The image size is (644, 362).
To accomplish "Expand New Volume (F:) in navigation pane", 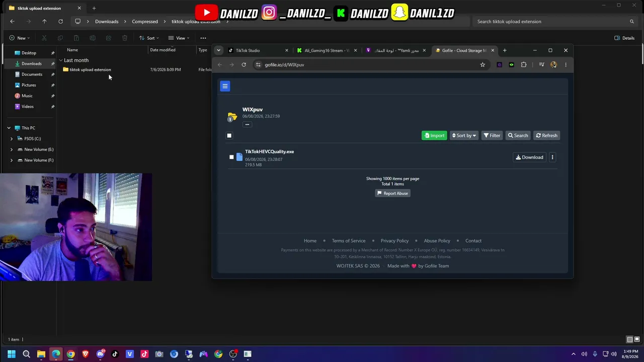I will pos(12,160).
